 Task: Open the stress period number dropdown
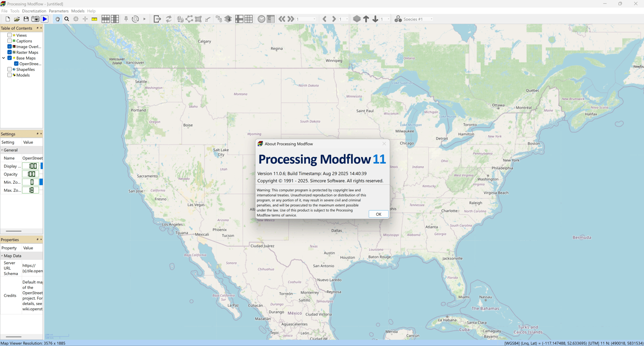click(x=314, y=19)
